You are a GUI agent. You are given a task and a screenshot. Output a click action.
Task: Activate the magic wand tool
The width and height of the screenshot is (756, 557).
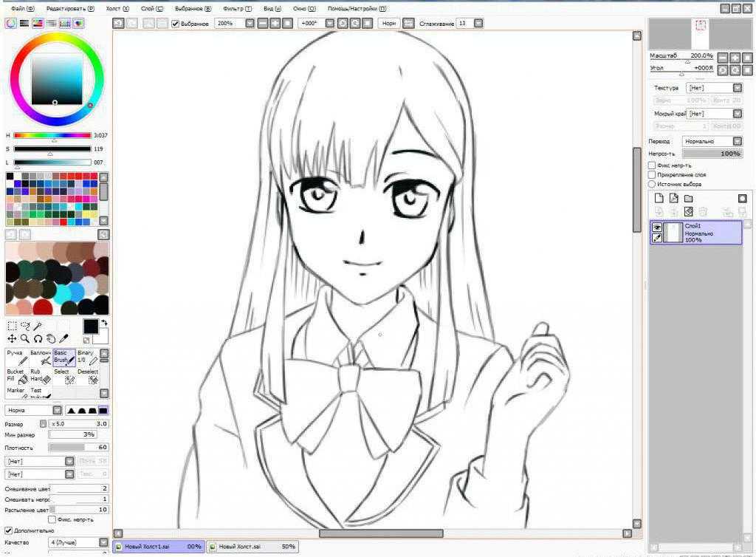pos(38,326)
